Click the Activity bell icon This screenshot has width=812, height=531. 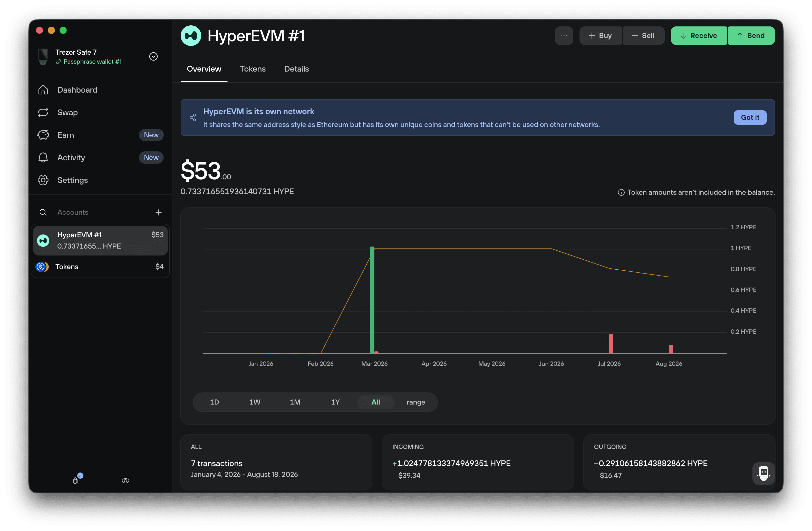(x=43, y=157)
